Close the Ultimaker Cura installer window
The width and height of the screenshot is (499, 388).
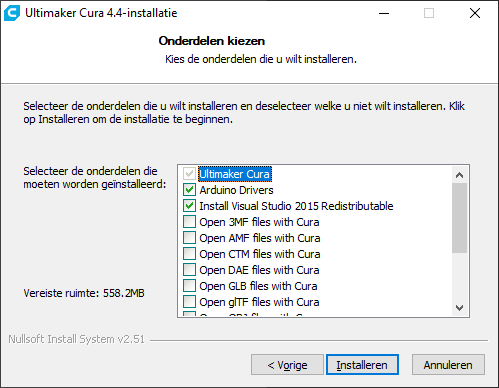(x=475, y=13)
